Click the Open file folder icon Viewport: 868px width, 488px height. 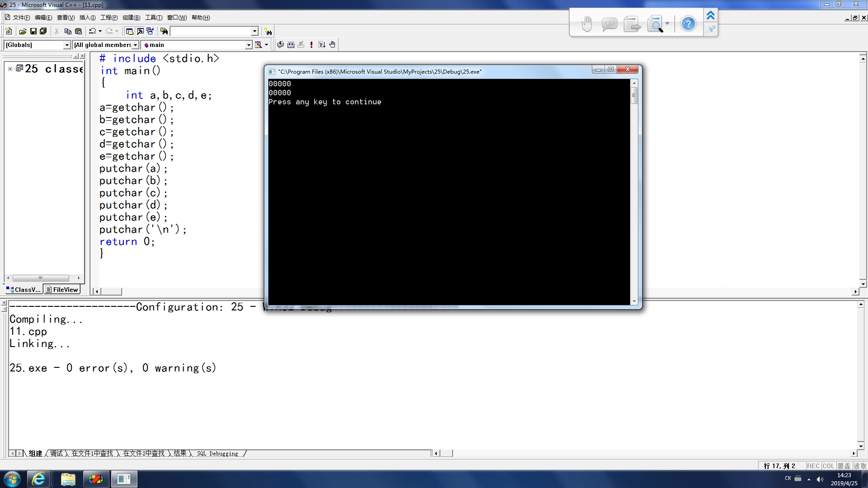point(23,31)
